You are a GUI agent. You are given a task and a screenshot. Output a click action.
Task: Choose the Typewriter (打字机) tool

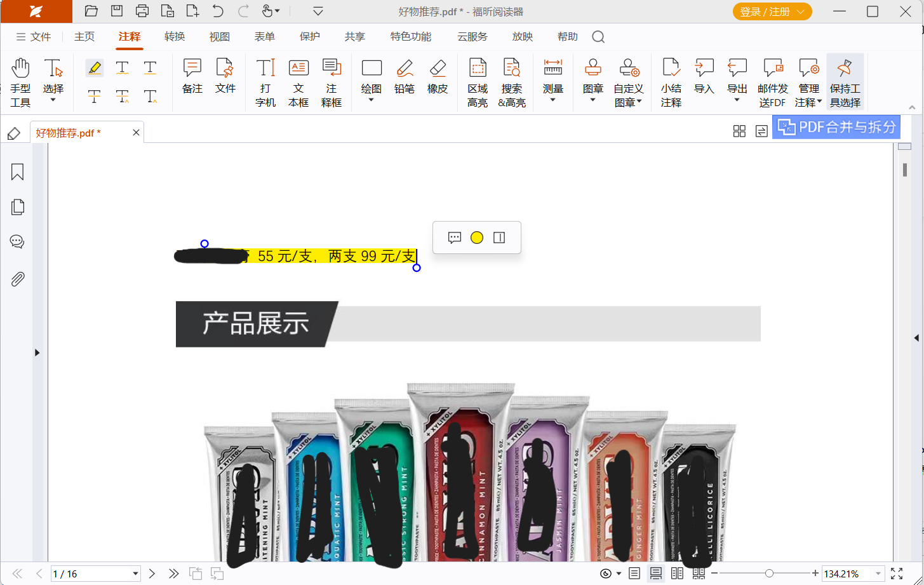(265, 83)
